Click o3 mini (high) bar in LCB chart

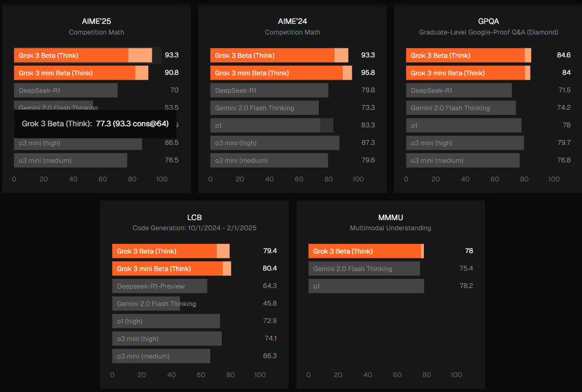click(x=167, y=338)
